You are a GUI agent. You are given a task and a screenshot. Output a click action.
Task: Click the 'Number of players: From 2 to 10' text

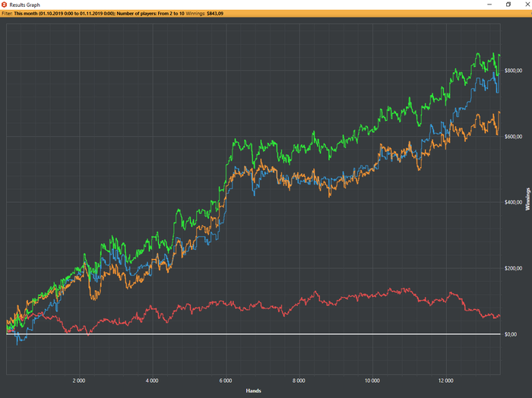point(150,14)
